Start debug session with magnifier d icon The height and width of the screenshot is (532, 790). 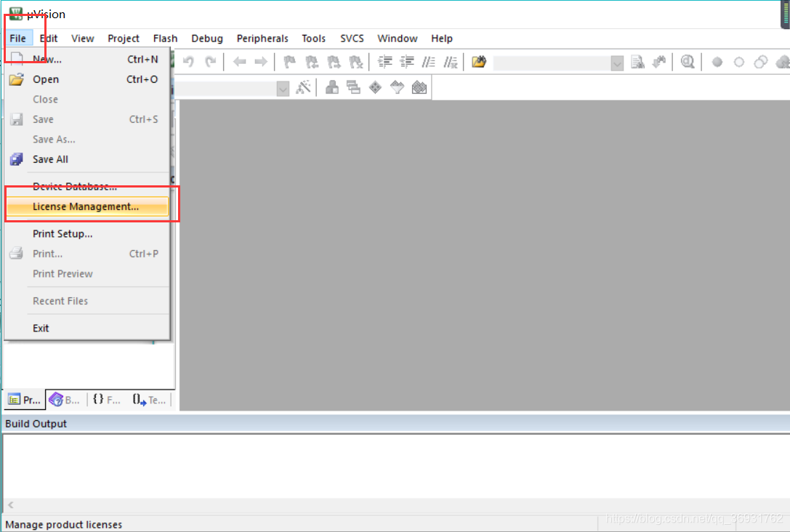[x=688, y=62]
